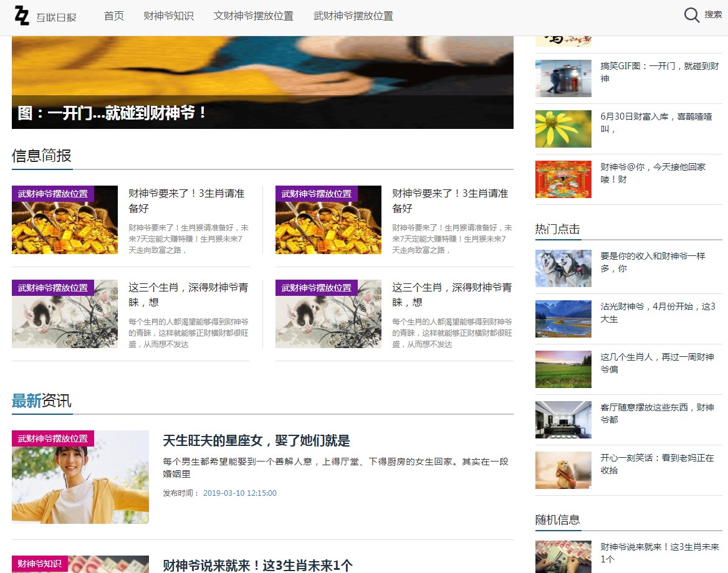Open article 要是你的收入和财神爷一样多
728x573 pixels.
click(653, 262)
